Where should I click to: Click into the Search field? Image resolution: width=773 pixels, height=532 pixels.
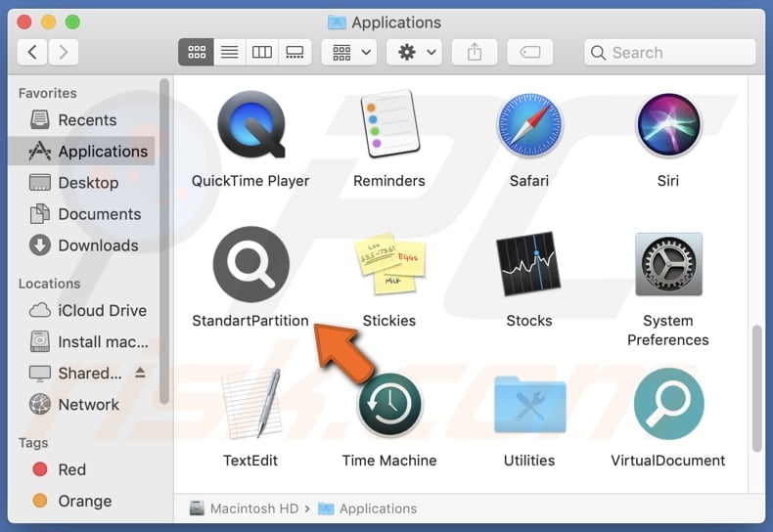(x=669, y=52)
